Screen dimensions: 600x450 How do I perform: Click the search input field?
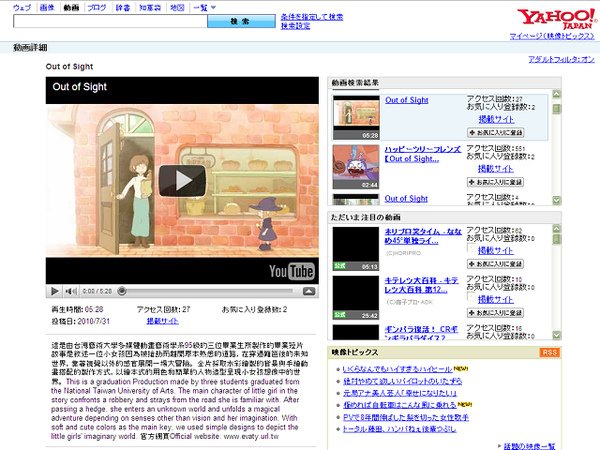coord(110,21)
